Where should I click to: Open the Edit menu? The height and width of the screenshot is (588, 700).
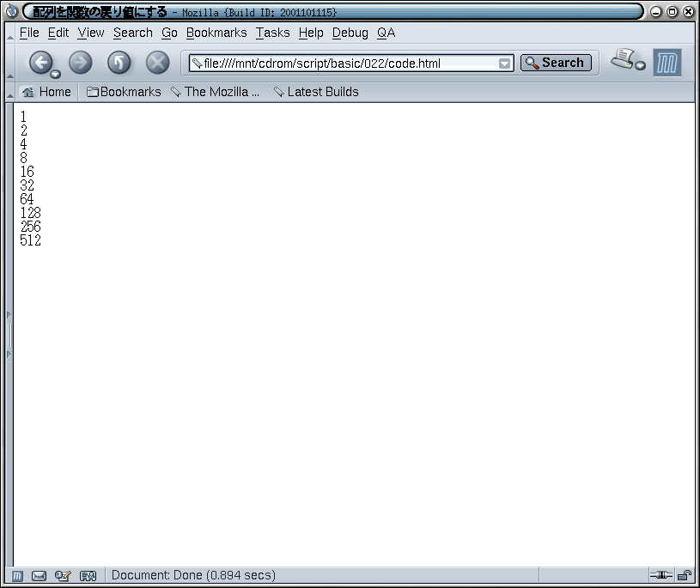pyautogui.click(x=58, y=33)
